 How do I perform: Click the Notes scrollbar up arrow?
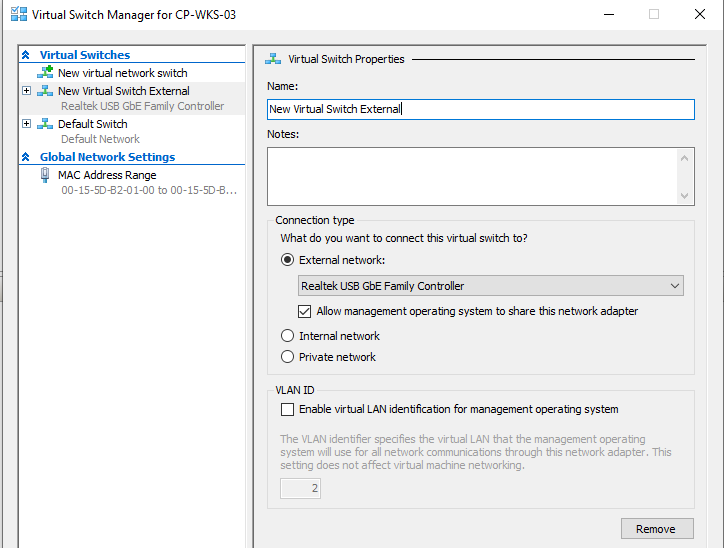click(x=684, y=158)
